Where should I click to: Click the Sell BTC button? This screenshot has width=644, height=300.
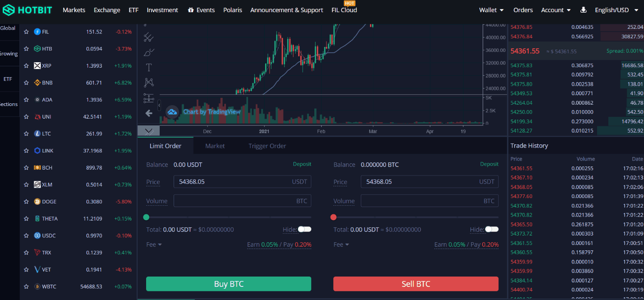(416, 284)
